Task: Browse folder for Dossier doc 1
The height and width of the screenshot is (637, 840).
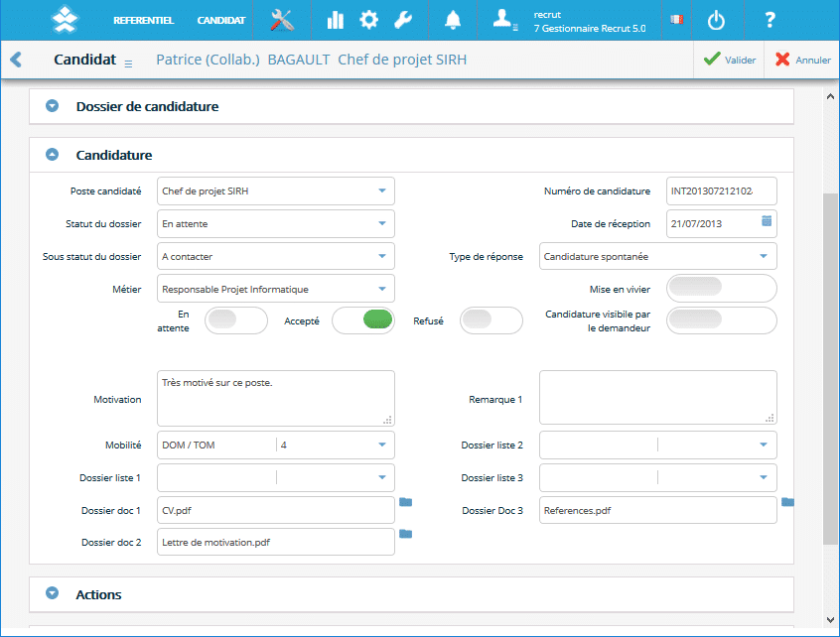Action: [405, 502]
